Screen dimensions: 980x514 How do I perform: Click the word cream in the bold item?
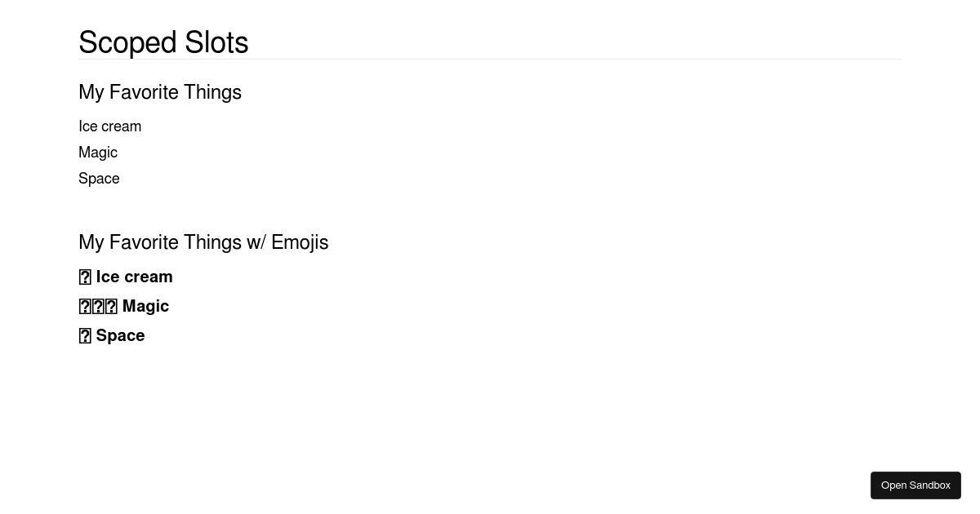[x=149, y=277]
